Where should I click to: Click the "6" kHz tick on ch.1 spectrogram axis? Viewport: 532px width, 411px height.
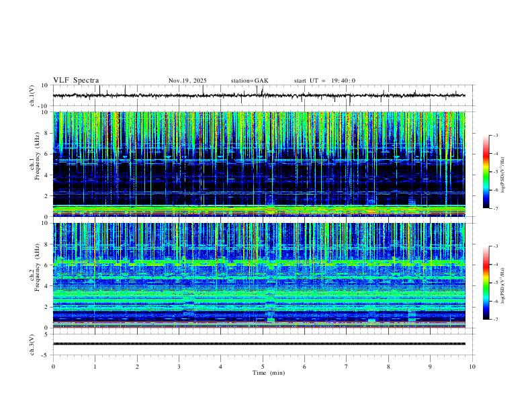tap(46, 154)
